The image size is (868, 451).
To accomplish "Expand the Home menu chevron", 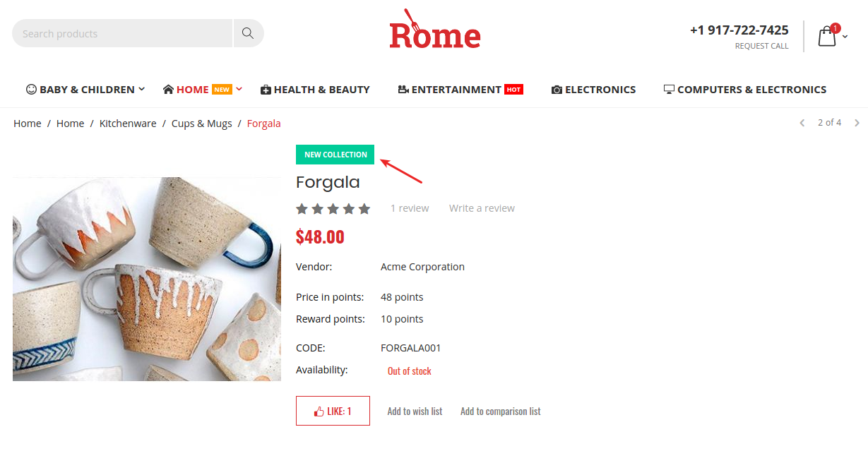I will click(x=239, y=89).
